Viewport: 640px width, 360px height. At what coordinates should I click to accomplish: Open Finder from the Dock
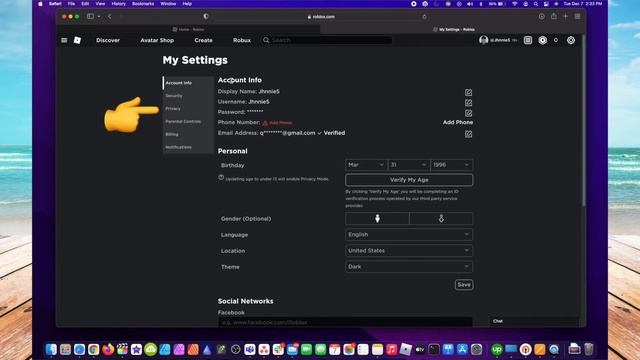(51, 349)
